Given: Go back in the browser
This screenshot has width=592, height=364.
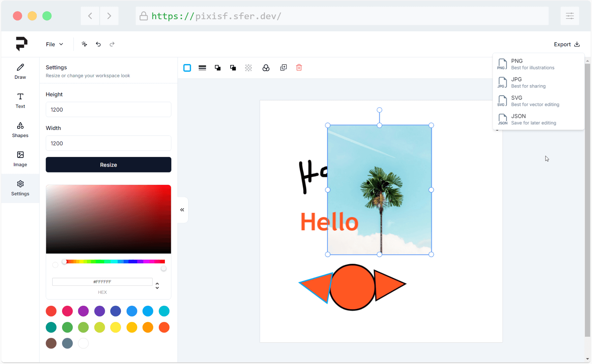Looking at the screenshot, I should click(x=90, y=16).
